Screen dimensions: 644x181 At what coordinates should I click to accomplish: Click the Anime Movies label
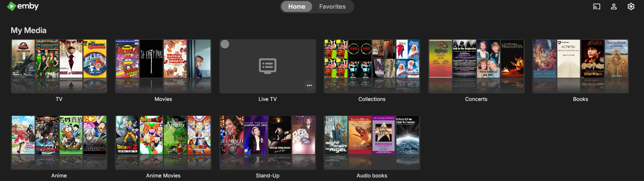pos(163,176)
